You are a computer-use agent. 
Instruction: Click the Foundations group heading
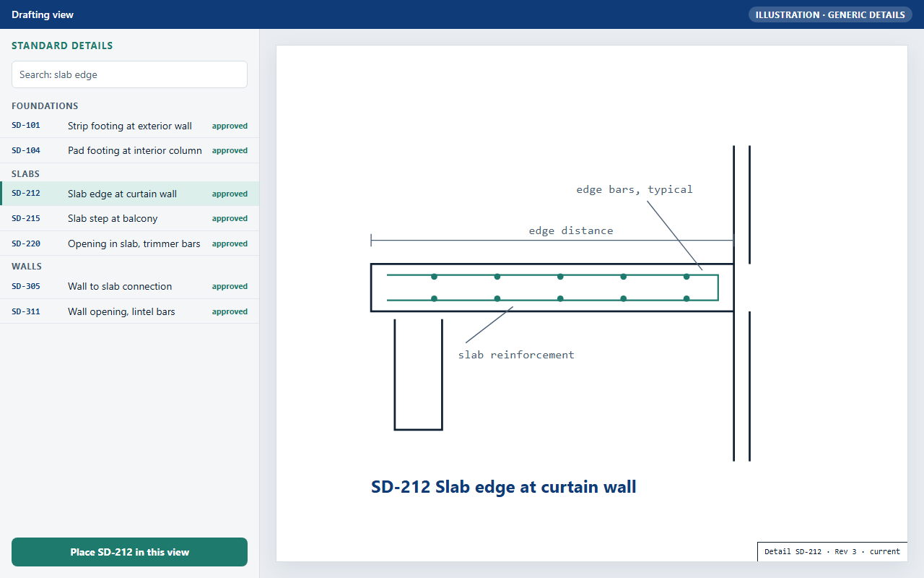click(45, 105)
